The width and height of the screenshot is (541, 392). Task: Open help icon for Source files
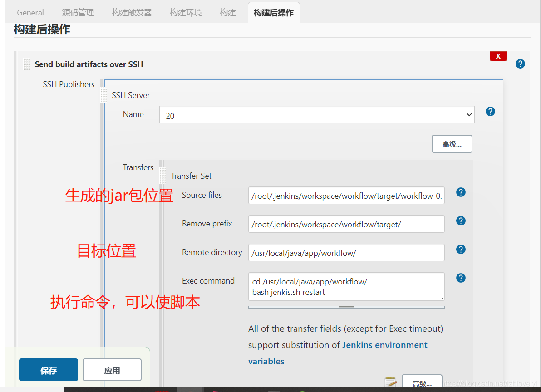pyautogui.click(x=461, y=192)
